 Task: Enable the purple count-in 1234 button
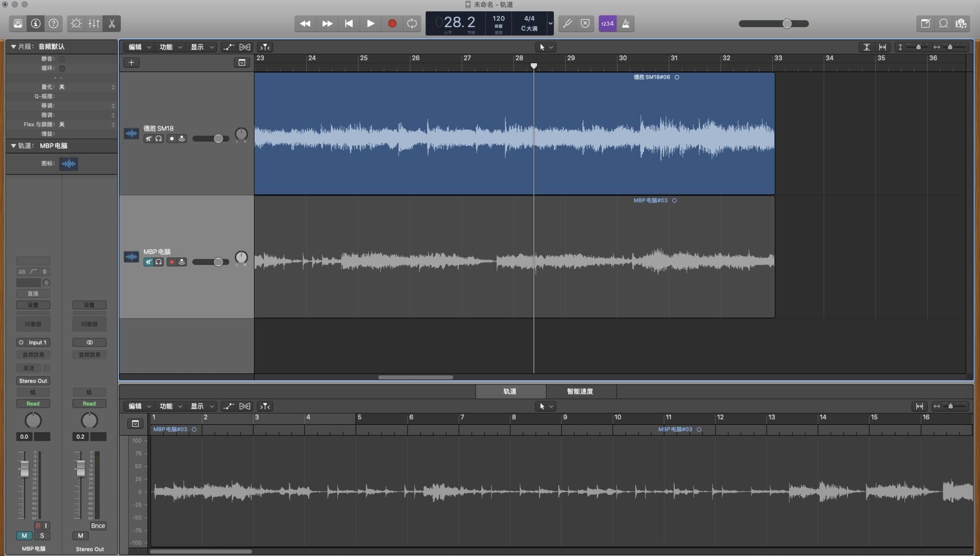[x=607, y=23]
